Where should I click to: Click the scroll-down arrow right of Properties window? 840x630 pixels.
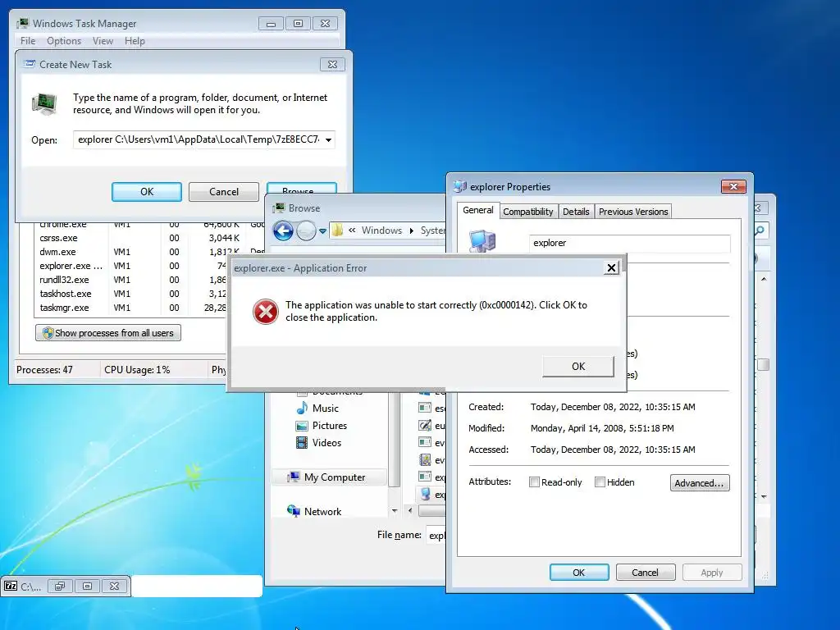764,496
